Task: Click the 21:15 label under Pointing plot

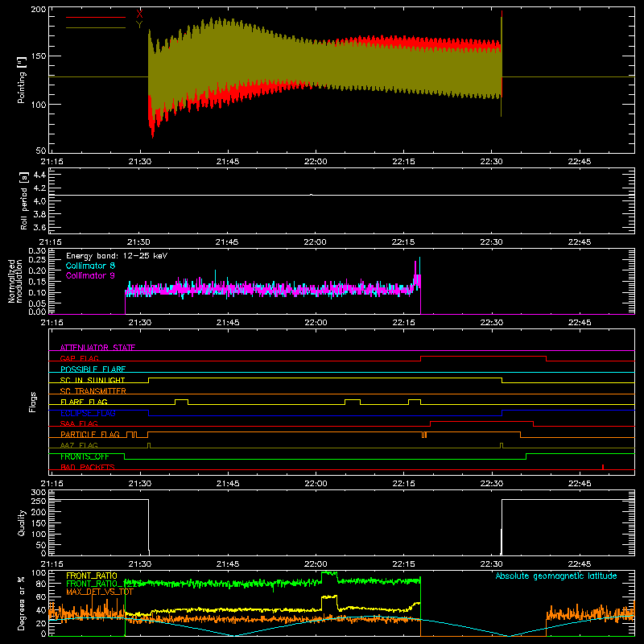Action: [52, 162]
